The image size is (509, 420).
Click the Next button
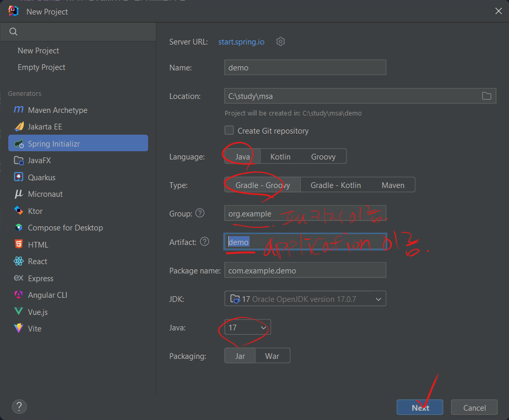click(420, 408)
